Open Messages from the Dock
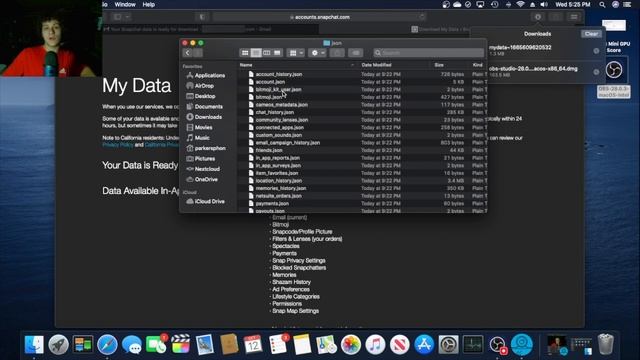Viewport: 640px width, 360px height. pyautogui.click(x=131, y=344)
